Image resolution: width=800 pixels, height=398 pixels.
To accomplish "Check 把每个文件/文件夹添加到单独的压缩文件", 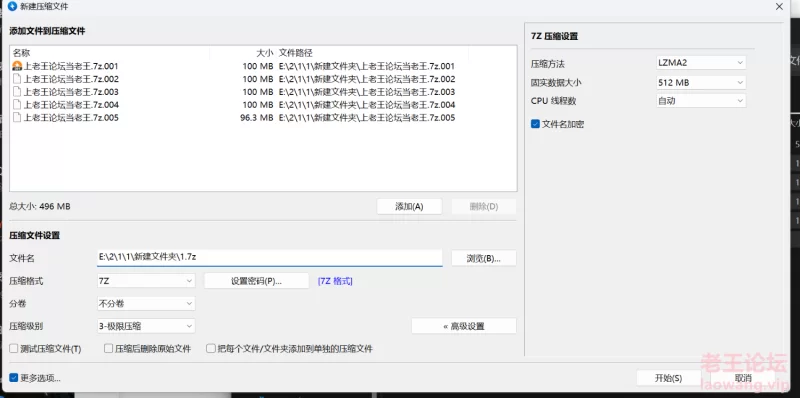I will [210, 349].
